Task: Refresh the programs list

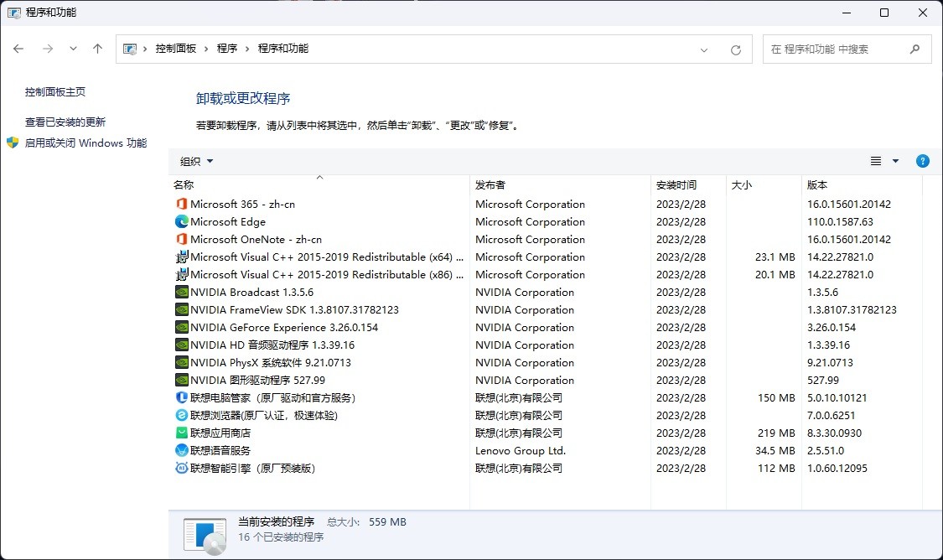Action: [735, 50]
